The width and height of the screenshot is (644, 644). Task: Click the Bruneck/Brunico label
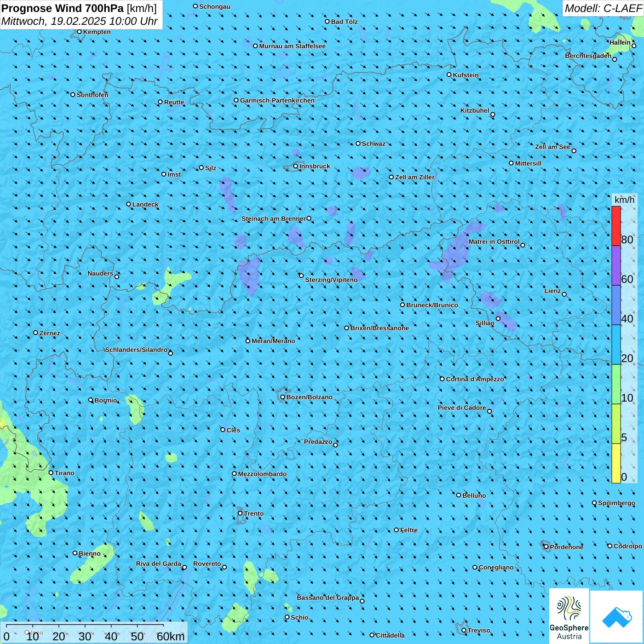(x=432, y=305)
